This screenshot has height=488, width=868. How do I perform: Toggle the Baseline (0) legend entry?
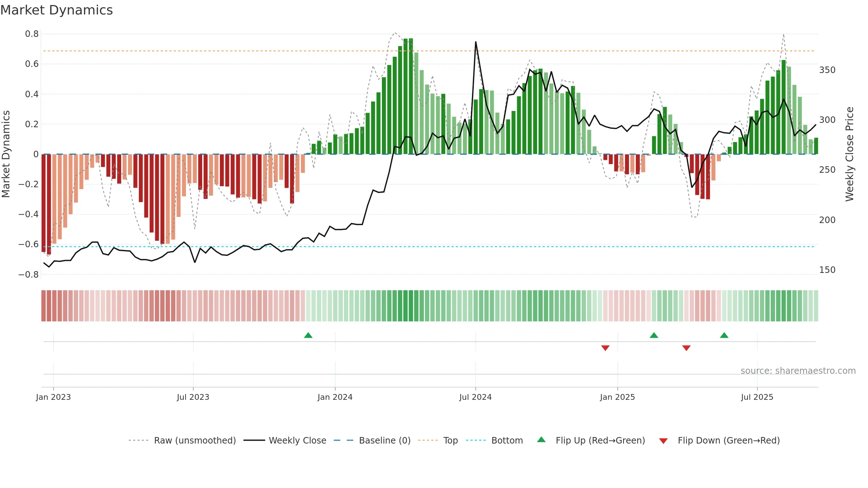[372, 440]
